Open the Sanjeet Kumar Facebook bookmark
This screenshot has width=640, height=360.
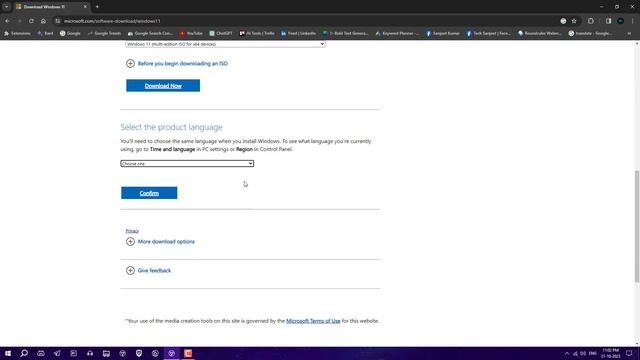(x=443, y=33)
